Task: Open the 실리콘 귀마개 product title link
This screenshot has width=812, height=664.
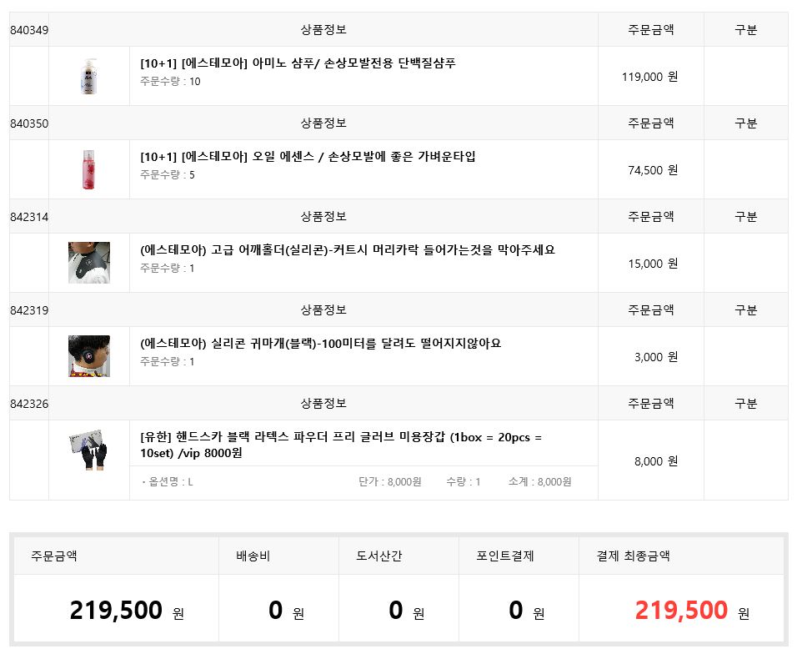Action: tap(321, 343)
